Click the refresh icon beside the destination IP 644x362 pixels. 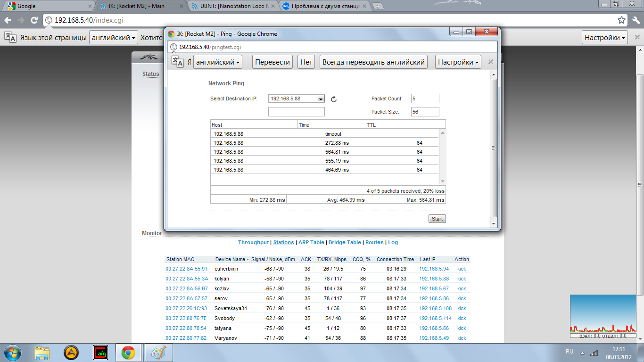334,99
